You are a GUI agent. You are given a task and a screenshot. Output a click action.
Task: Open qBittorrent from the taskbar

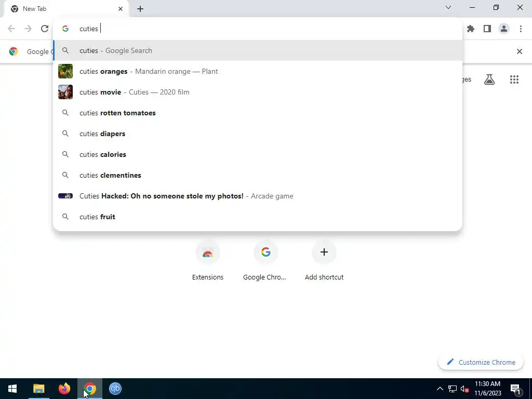click(115, 389)
